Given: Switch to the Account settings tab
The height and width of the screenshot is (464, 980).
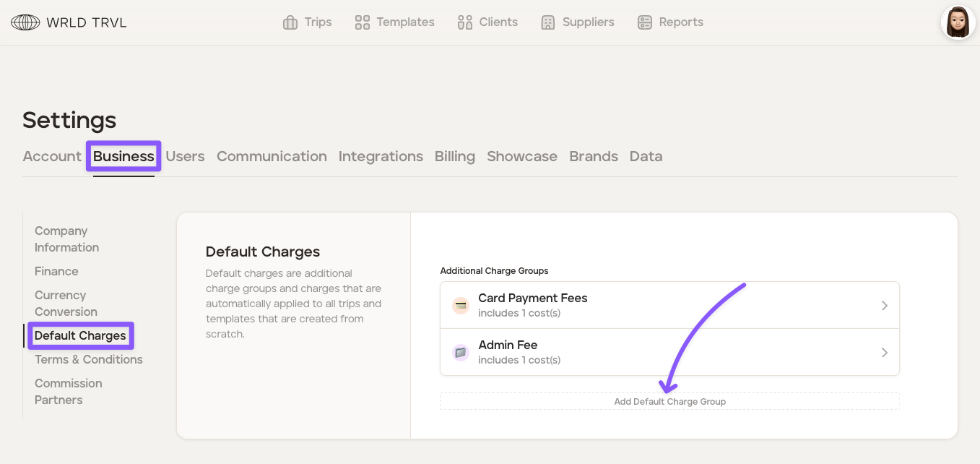Looking at the screenshot, I should 52,156.
